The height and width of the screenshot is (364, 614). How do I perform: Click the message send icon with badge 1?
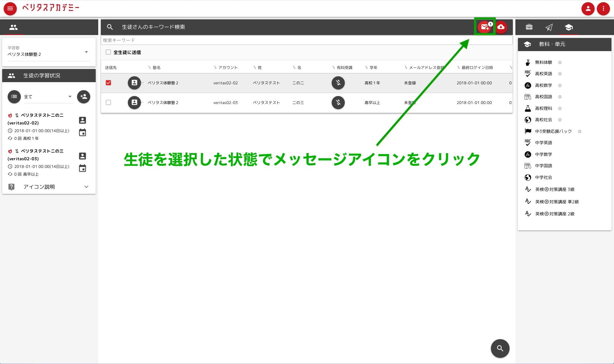(x=485, y=27)
